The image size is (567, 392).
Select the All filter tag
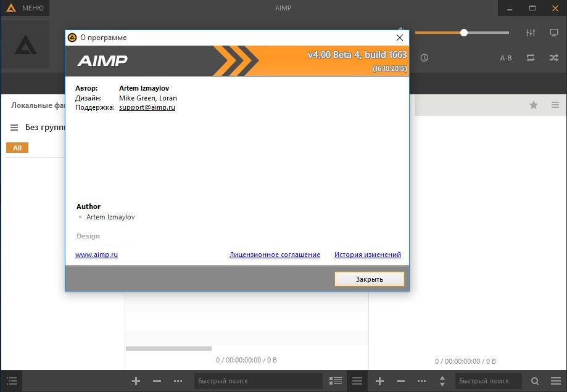[17, 148]
